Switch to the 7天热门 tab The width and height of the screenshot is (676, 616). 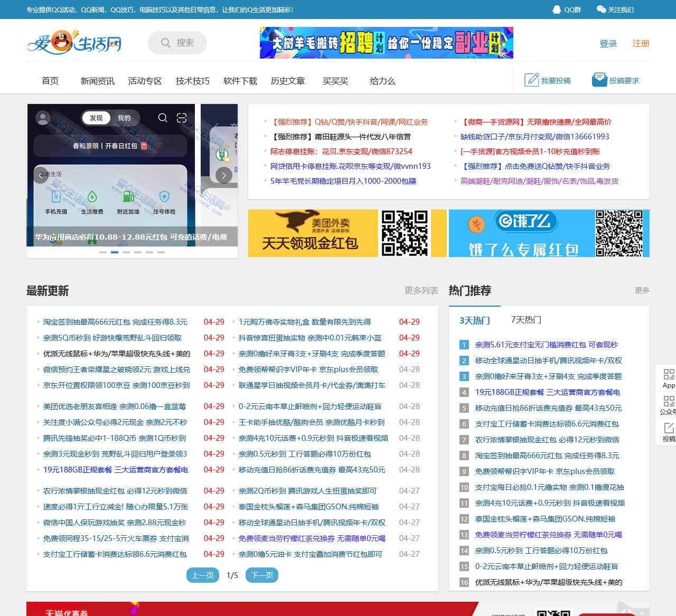525,320
